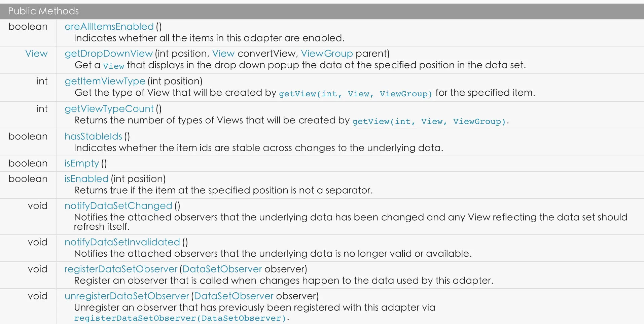Image resolution: width=644 pixels, height=324 pixels.
Task: Open the getItemViewType method link
Action: tap(105, 81)
